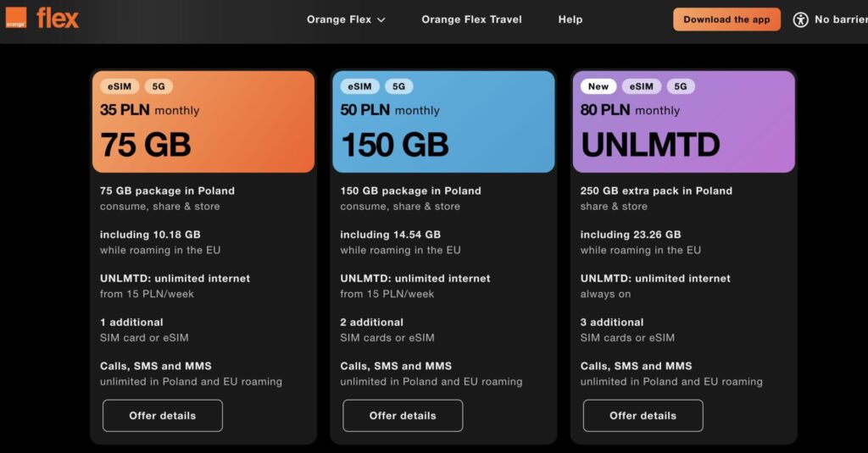Image resolution: width=868 pixels, height=453 pixels.
Task: Open the No barriers accessibility icon
Action: [800, 19]
